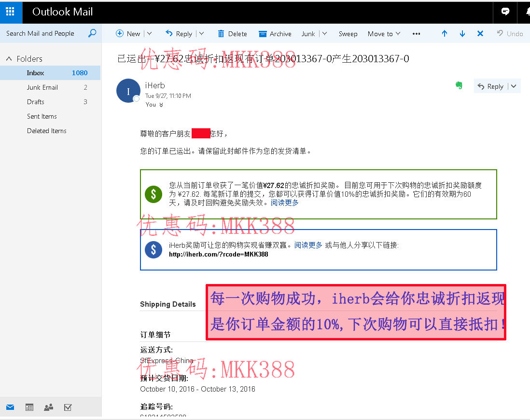The width and height of the screenshot is (530, 420).
Task: Expand the message Reply dropdown arrow
Action: [x=514, y=86]
